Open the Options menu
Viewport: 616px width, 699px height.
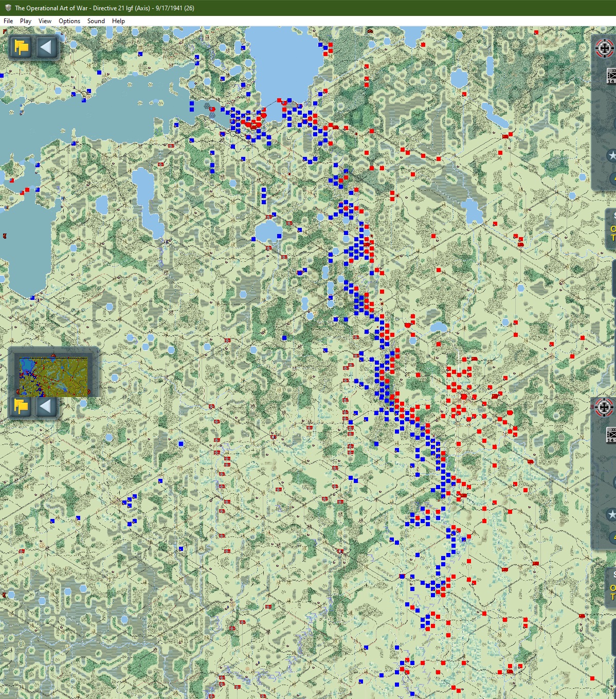69,21
